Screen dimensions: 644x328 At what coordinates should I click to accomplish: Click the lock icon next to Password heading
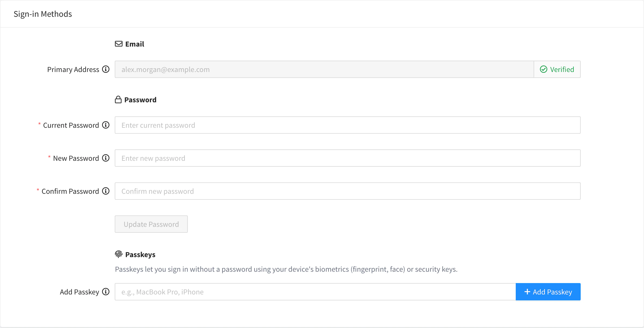[x=118, y=100]
